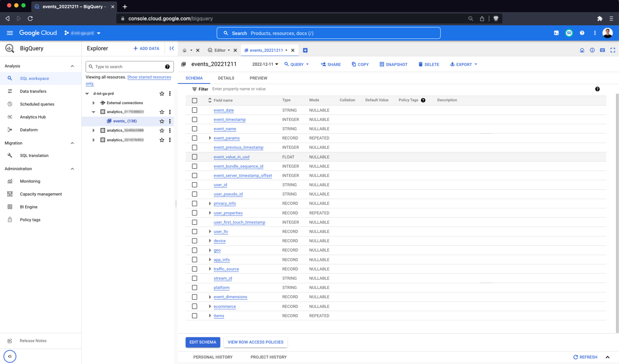Open the Policy Tags help icon
The width and height of the screenshot is (619, 364).
coord(423,100)
